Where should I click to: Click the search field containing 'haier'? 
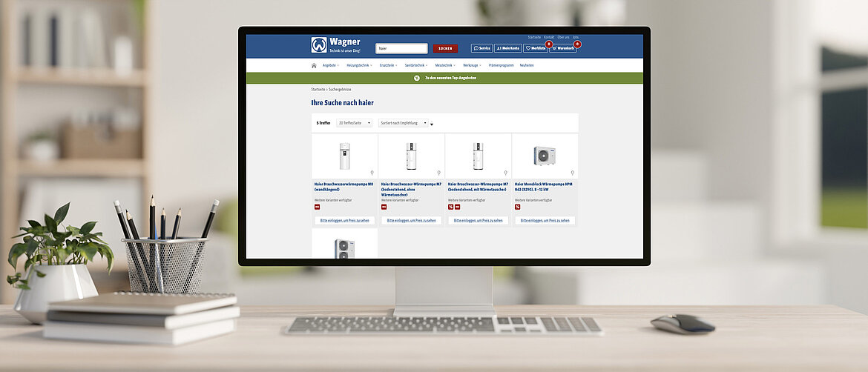(x=401, y=48)
